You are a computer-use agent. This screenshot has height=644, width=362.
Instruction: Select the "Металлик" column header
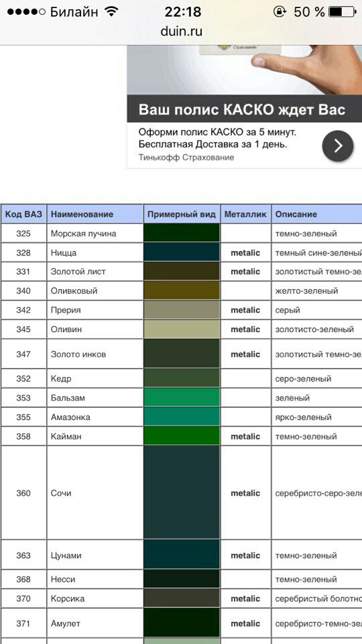[x=245, y=214]
